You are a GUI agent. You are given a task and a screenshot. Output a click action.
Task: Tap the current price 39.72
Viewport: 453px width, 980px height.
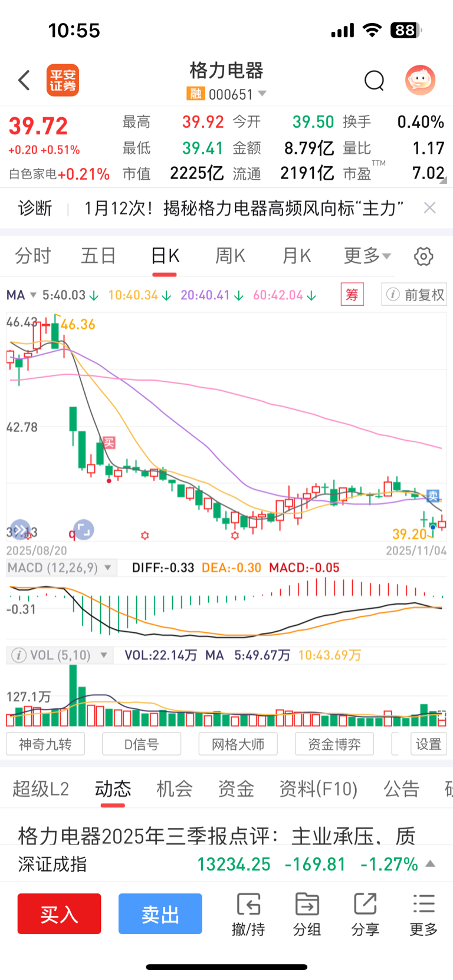[x=38, y=126]
